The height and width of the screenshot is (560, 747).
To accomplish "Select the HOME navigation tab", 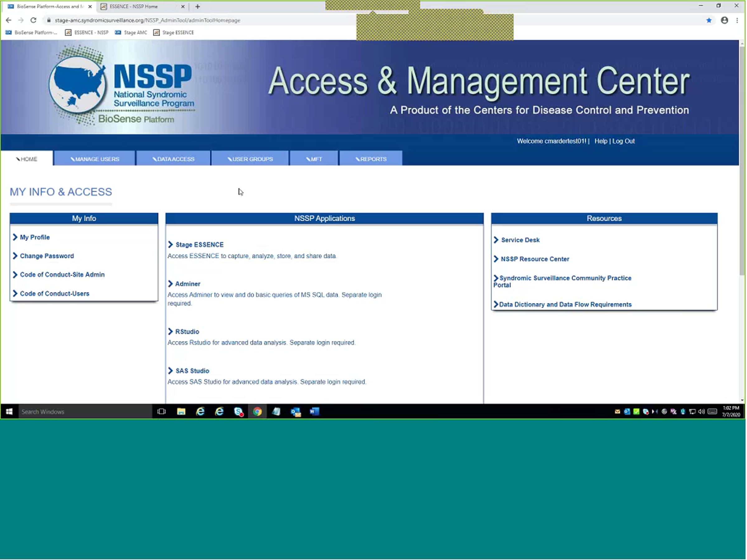I will point(27,159).
